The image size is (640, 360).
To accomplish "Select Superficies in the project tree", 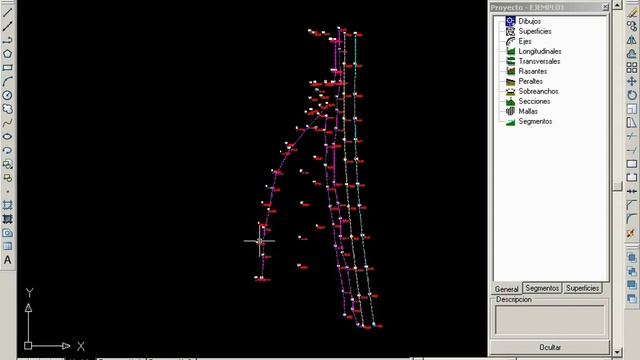I will click(x=535, y=31).
